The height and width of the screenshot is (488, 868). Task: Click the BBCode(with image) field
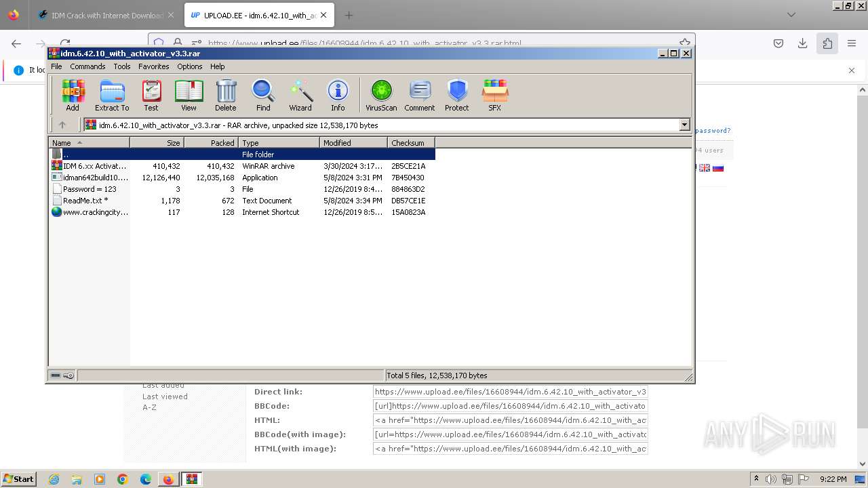511,434
